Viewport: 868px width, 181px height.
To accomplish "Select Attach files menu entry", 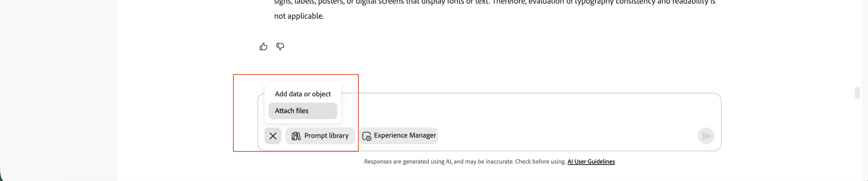I will pos(303,111).
